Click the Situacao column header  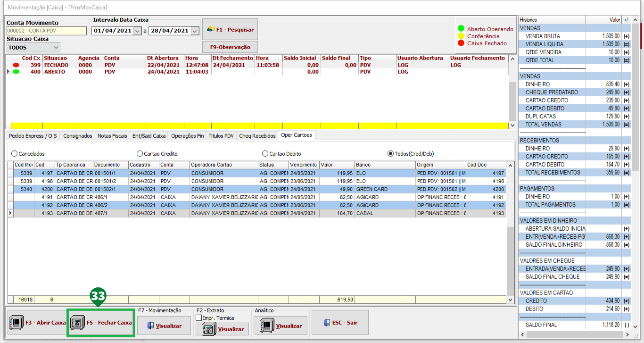coord(59,58)
